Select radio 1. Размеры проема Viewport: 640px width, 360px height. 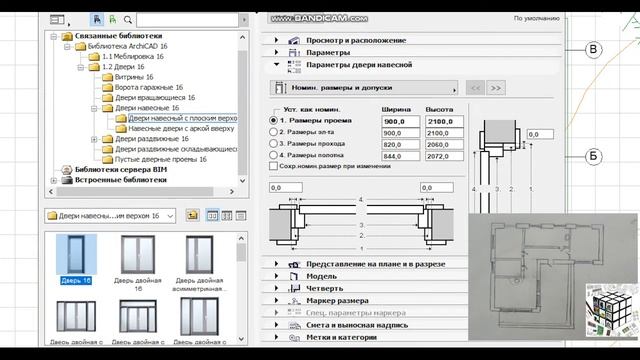[x=273, y=120]
